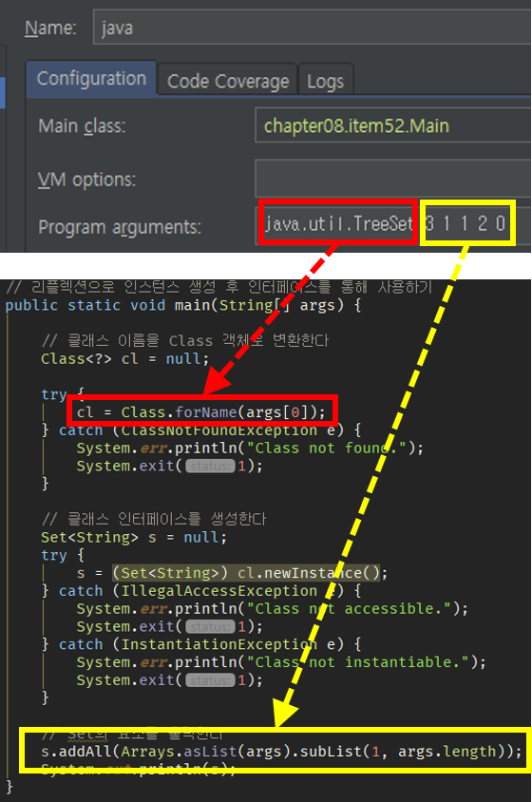This screenshot has height=802, width=532.
Task: Click the Class<?> cl = null line
Action: [x=125, y=358]
